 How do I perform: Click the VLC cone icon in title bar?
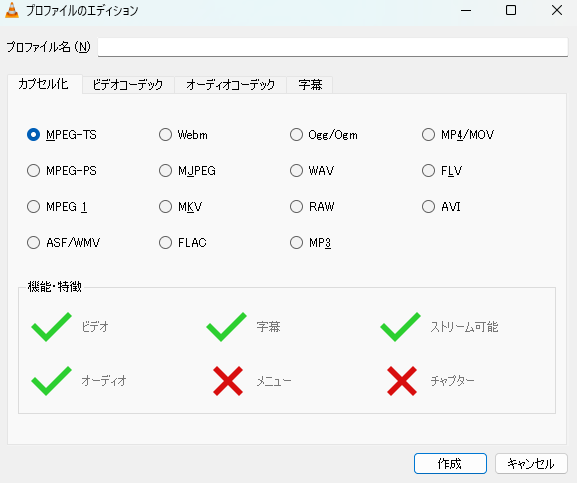click(x=12, y=10)
